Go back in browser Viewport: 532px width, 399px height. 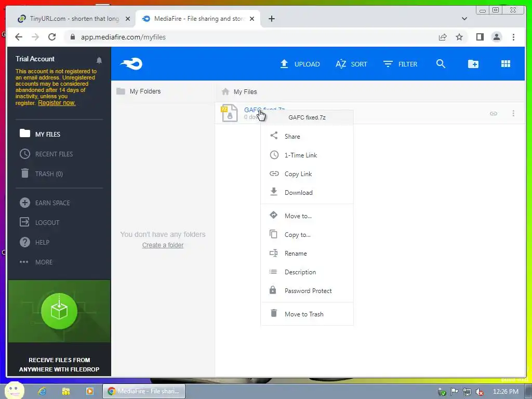pyautogui.click(x=19, y=37)
